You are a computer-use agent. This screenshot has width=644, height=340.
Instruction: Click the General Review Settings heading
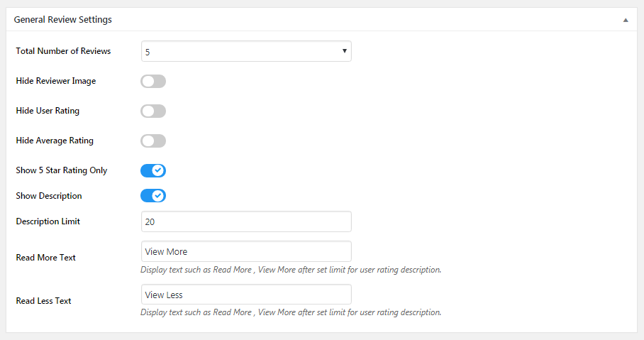pyautogui.click(x=63, y=20)
